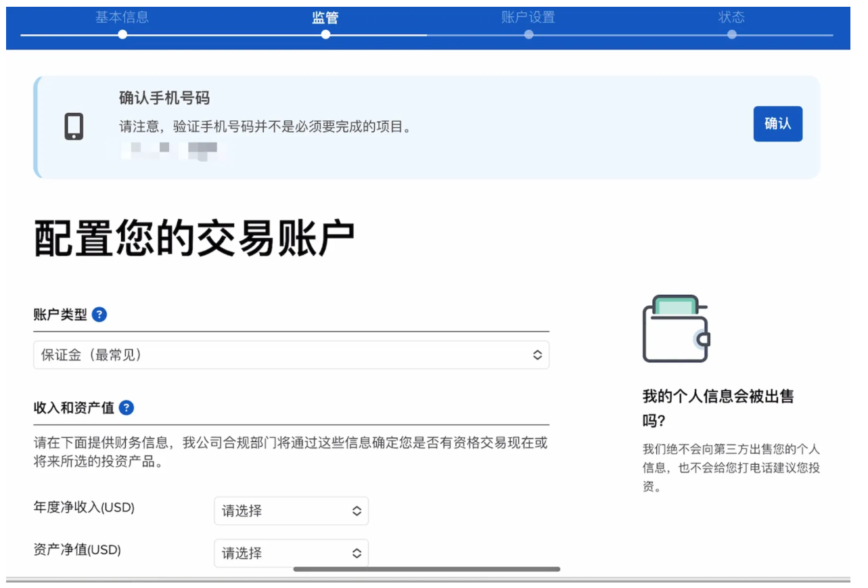
Task: Click the wallet illustration graphic
Action: [x=676, y=328]
